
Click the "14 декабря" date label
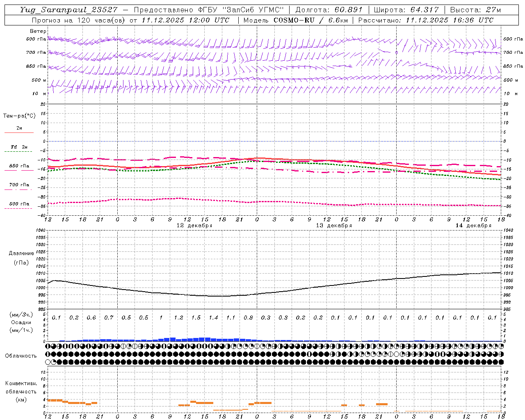(x=473, y=226)
